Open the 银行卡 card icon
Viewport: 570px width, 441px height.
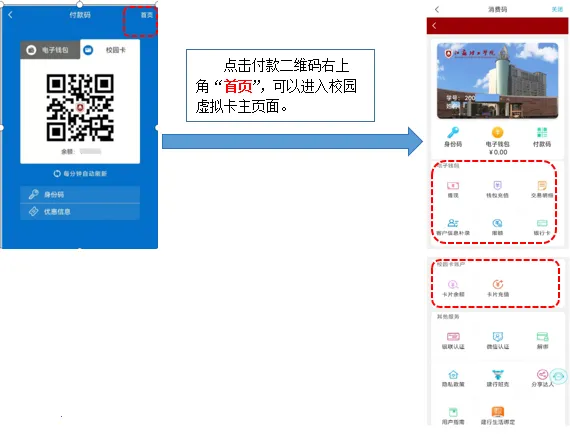coord(542,223)
